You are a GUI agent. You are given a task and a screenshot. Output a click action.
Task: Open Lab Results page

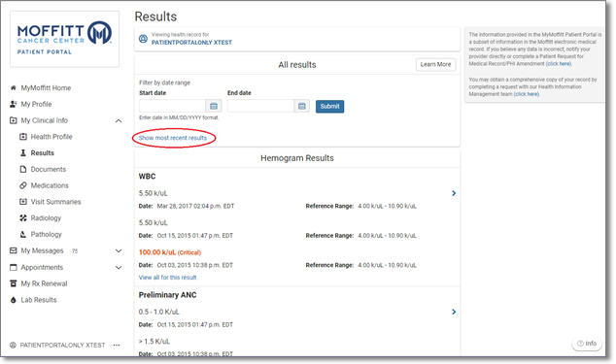39,300
